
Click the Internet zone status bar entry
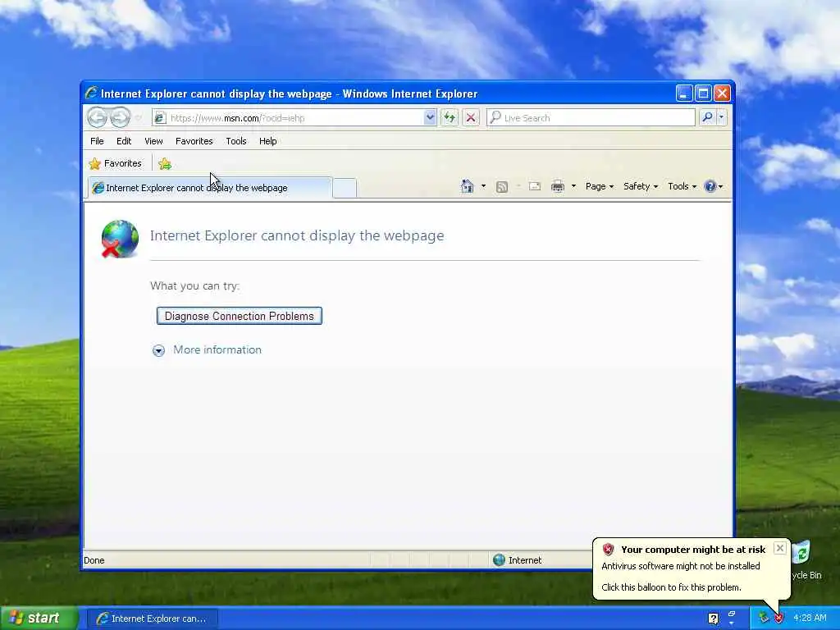pyautogui.click(x=518, y=559)
